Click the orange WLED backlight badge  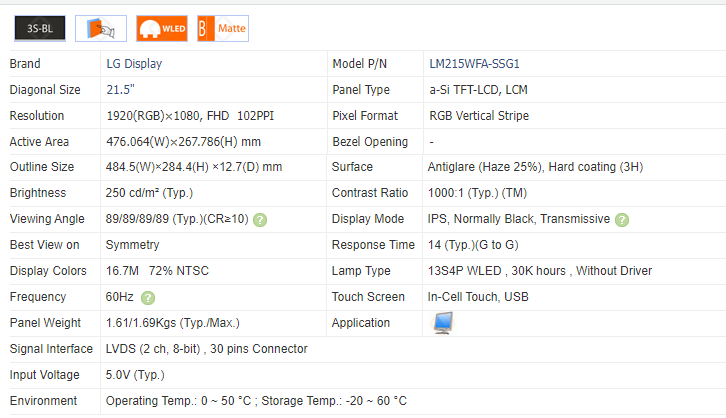click(x=161, y=29)
